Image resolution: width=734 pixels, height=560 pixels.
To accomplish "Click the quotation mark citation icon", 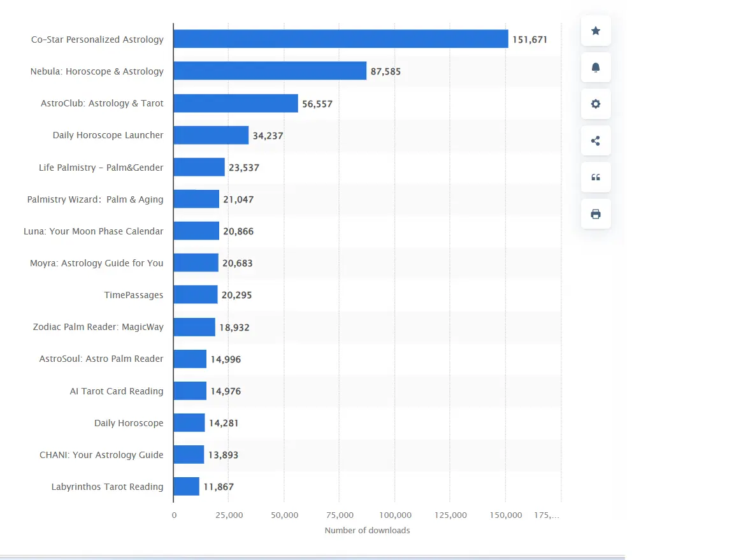I will pyautogui.click(x=596, y=178).
